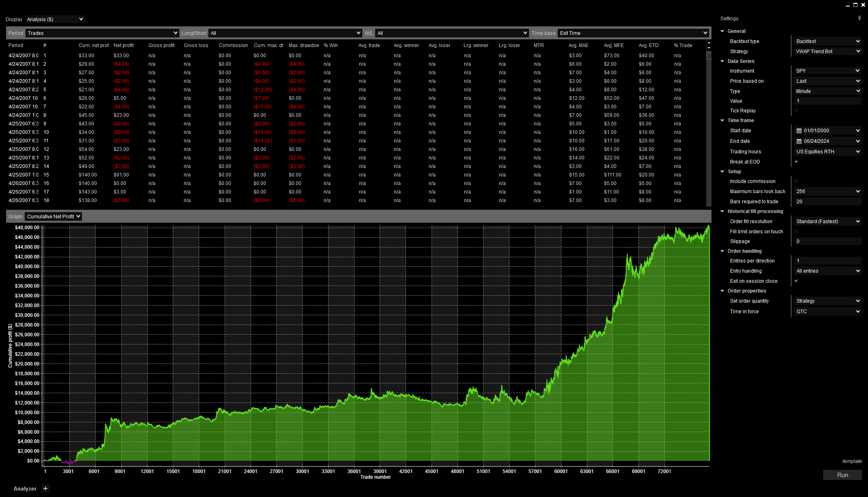This screenshot has height=497, width=868.
Task: Sort by the Net profit column header
Action: [x=123, y=45]
